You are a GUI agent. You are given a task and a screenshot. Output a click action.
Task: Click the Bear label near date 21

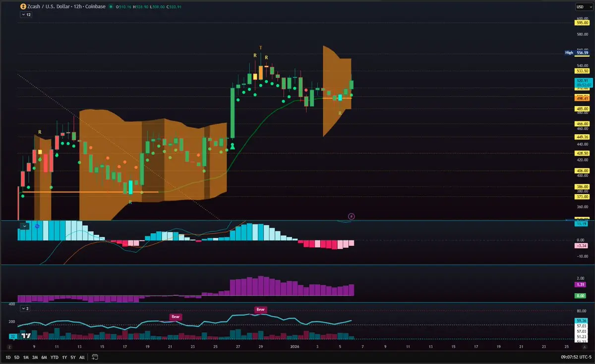[x=176, y=316]
